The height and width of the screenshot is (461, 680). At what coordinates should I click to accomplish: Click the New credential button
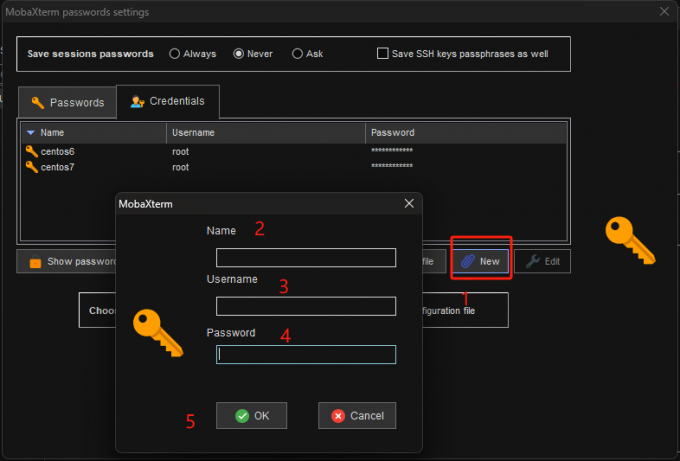481,261
